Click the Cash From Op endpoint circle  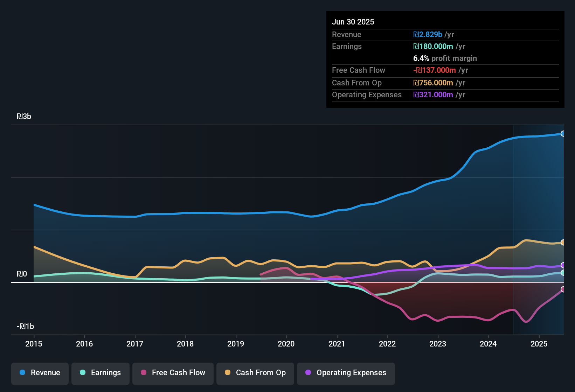(563, 242)
